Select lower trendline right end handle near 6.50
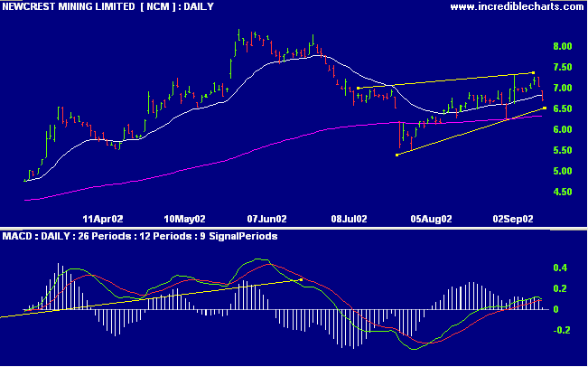 click(x=545, y=108)
